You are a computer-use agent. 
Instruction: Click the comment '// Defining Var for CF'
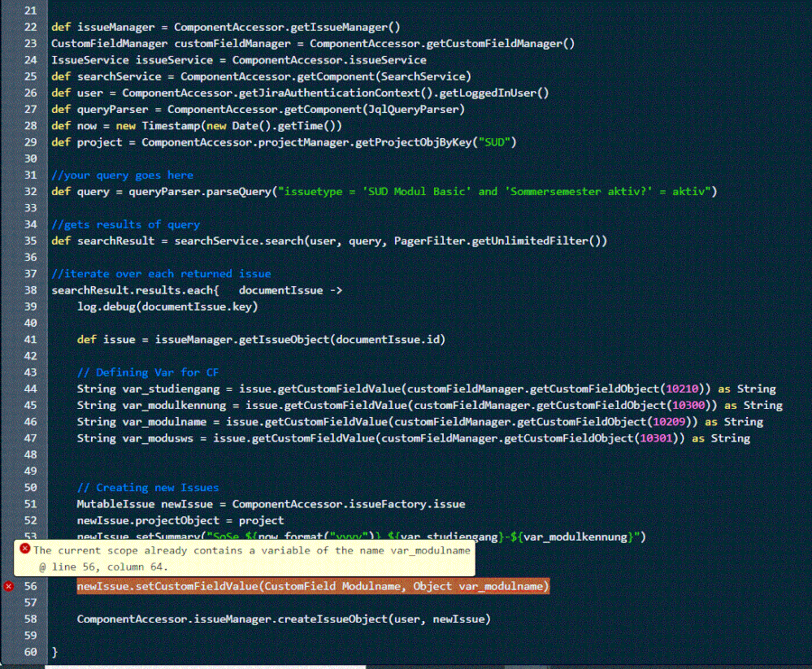(x=148, y=372)
